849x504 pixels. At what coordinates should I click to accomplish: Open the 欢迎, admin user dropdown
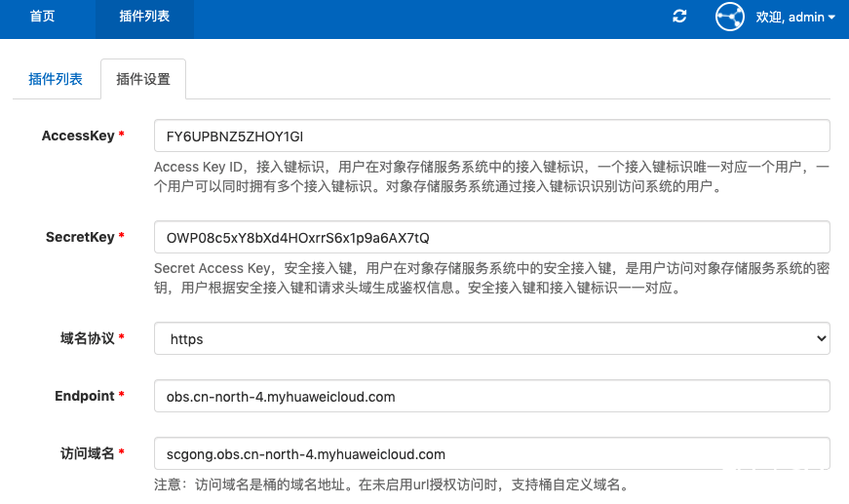tap(795, 18)
